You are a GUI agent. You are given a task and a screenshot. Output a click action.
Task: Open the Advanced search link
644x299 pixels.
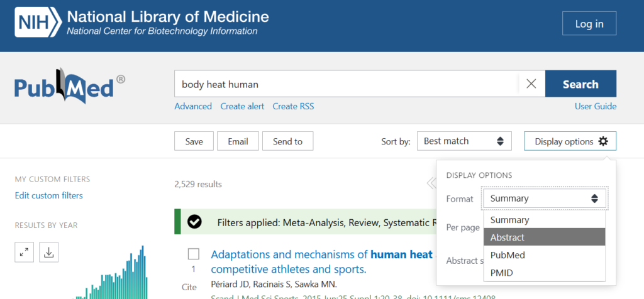(x=193, y=107)
